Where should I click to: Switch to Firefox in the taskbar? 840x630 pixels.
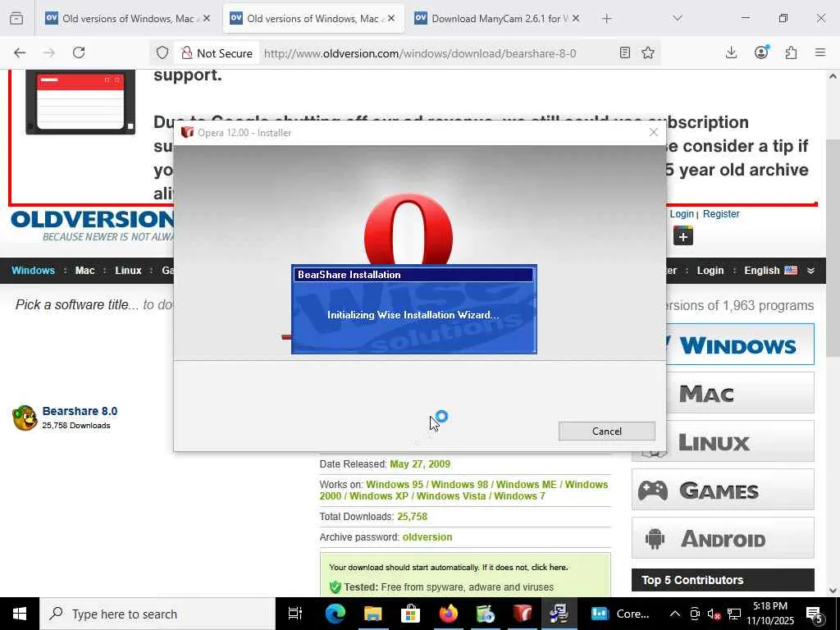[x=449, y=614]
